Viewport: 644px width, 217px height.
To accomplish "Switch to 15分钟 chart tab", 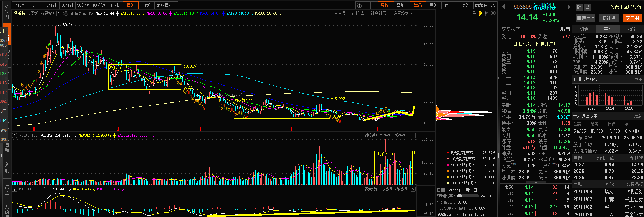I will click(67, 5).
